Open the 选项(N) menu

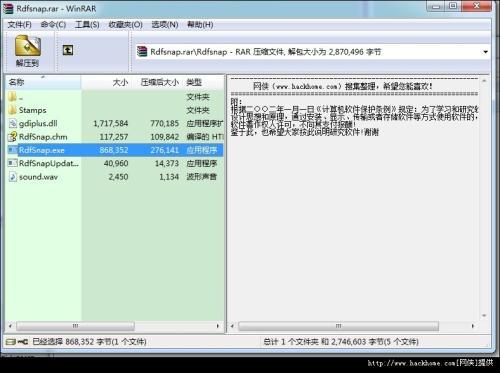pos(165,25)
